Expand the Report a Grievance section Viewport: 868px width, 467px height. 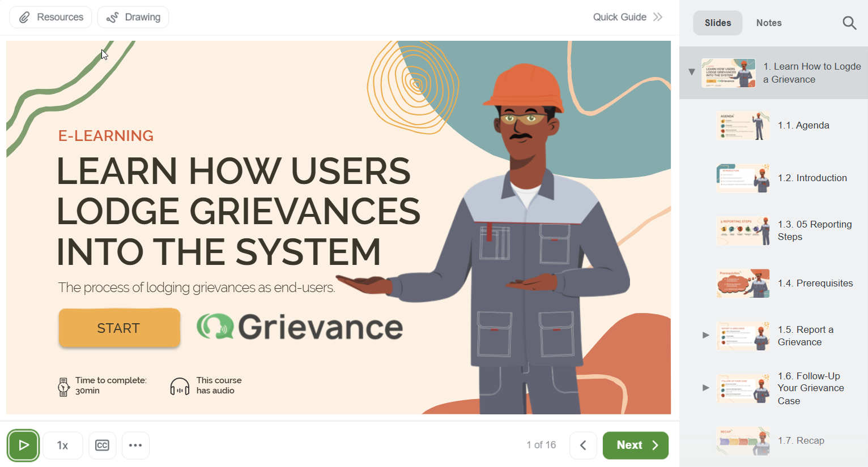click(705, 335)
